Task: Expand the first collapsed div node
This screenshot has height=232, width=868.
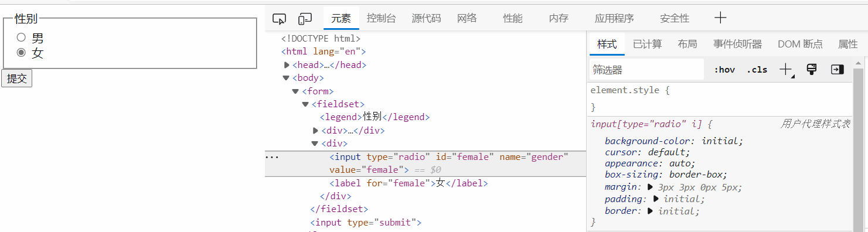Action: [x=316, y=131]
